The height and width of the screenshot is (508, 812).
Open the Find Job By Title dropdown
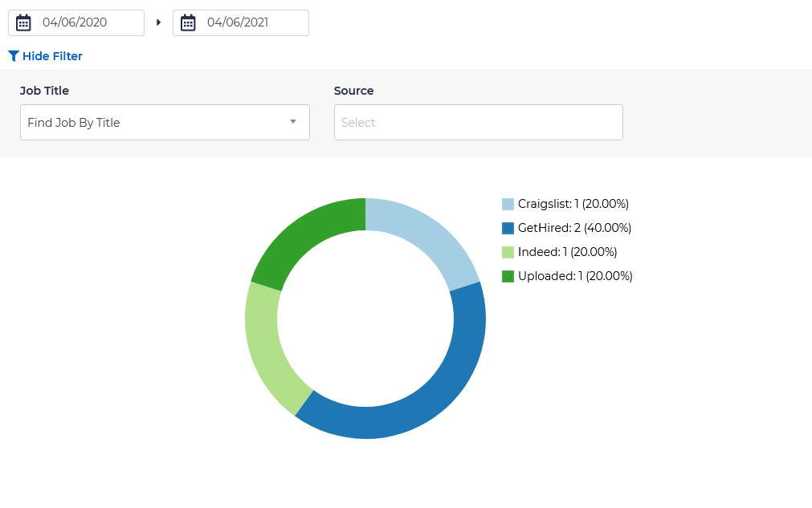(x=153, y=123)
